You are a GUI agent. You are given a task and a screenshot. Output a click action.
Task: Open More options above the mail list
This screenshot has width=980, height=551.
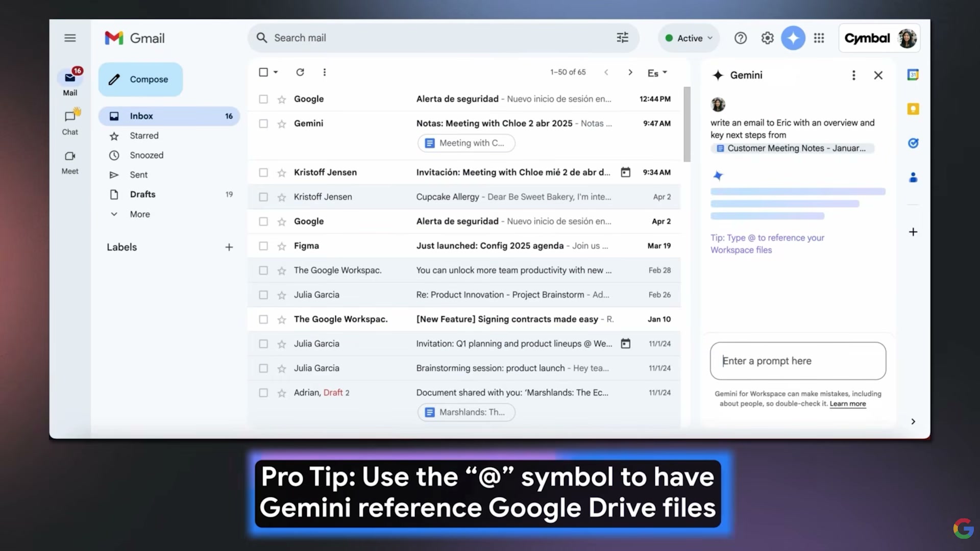325,72
